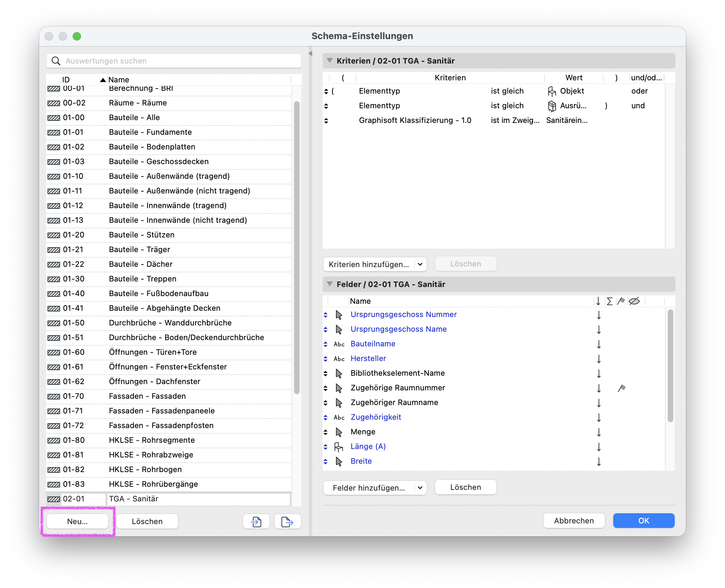
Task: Click Löschen below the Felder list
Action: point(466,487)
